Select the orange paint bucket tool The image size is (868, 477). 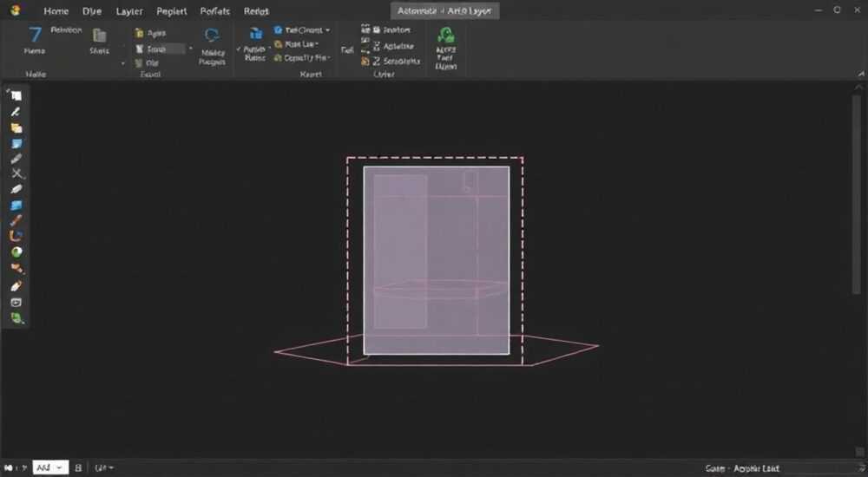pyautogui.click(x=16, y=269)
